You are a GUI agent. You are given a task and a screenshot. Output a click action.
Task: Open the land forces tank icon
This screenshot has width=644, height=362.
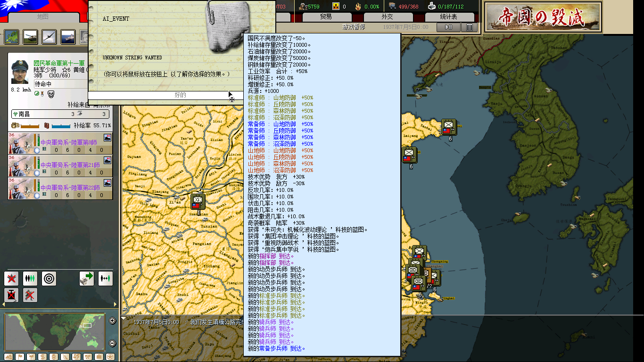[x=31, y=37]
